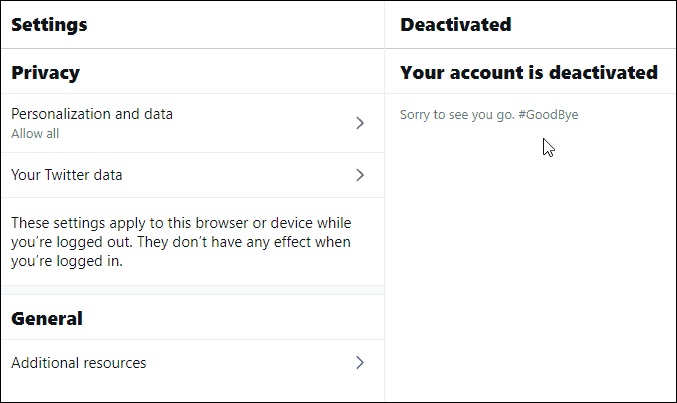Click the 'Allow all' subtext
This screenshot has width=677, height=403.
[35, 134]
